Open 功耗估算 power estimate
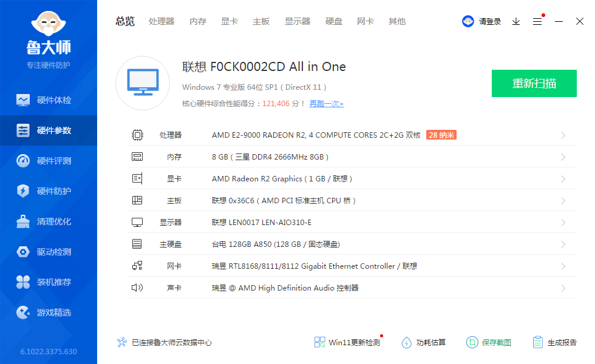This screenshot has width=595, height=364. click(x=424, y=342)
